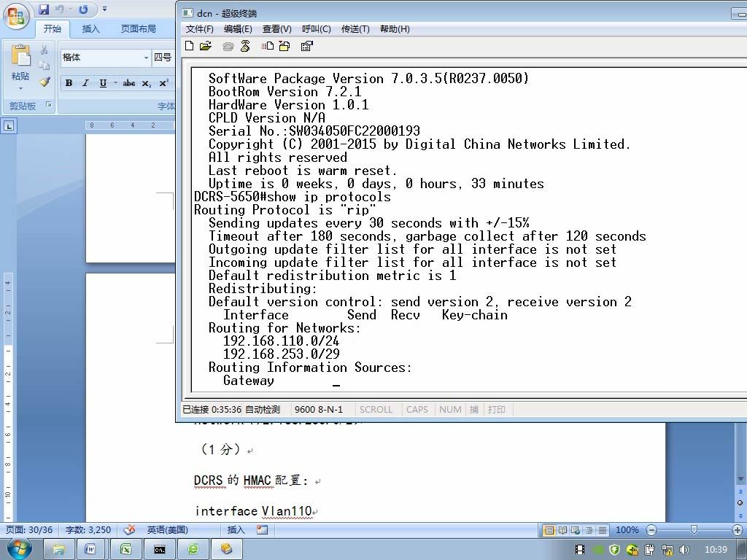Click Excel icon on the taskbar
This screenshot has height=560, width=747.
tap(125, 549)
